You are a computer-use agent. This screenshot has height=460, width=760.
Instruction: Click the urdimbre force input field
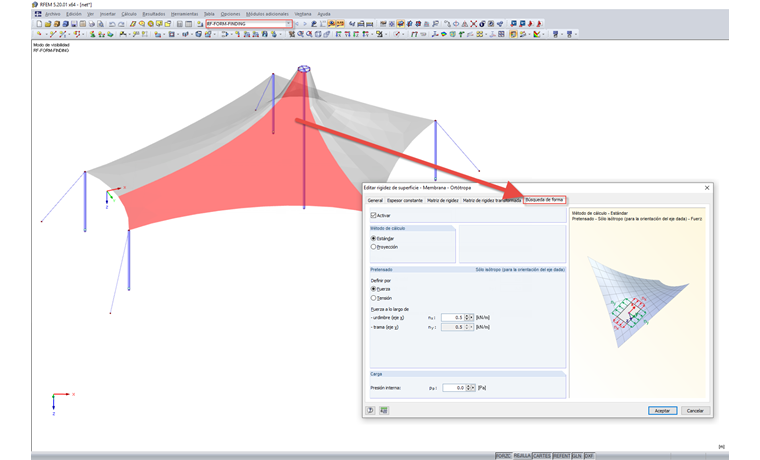(453, 317)
